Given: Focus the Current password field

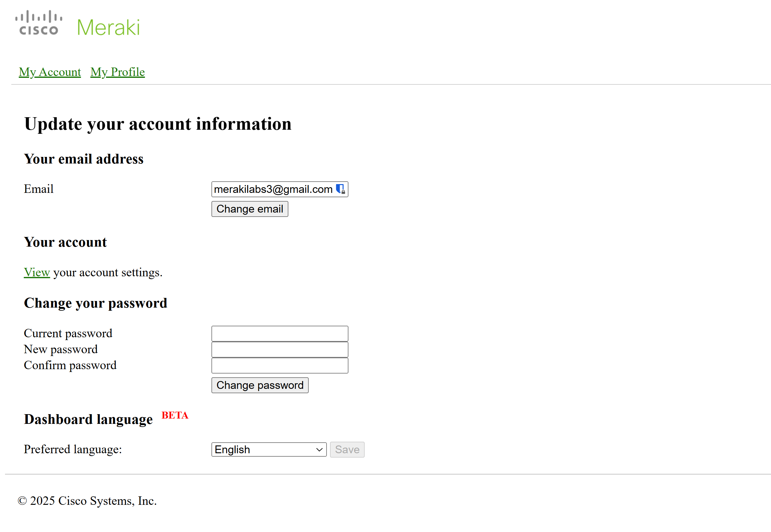Looking at the screenshot, I should tap(279, 334).
